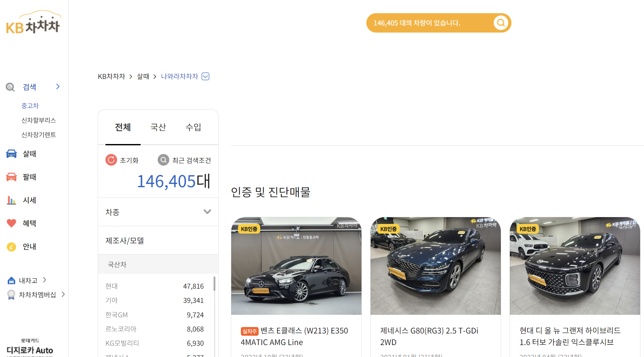Screen dimensions: 644x357
Task: Open the 제조사/모델 filter section
Action: tap(158, 240)
